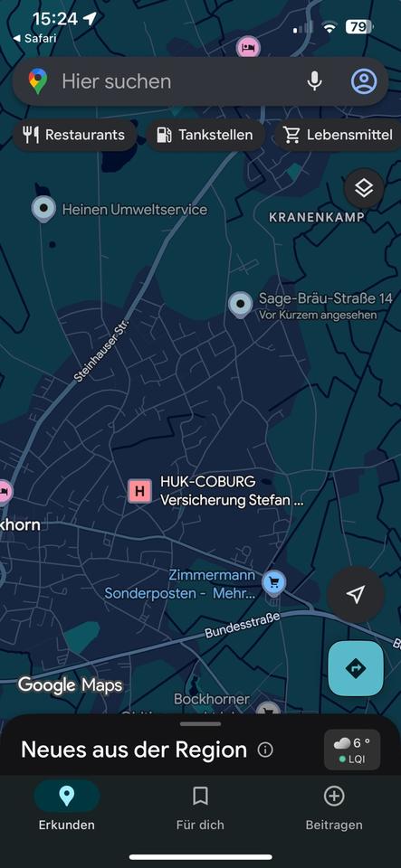Select the Erkunden tab
401x868 pixels.
[x=66, y=809]
